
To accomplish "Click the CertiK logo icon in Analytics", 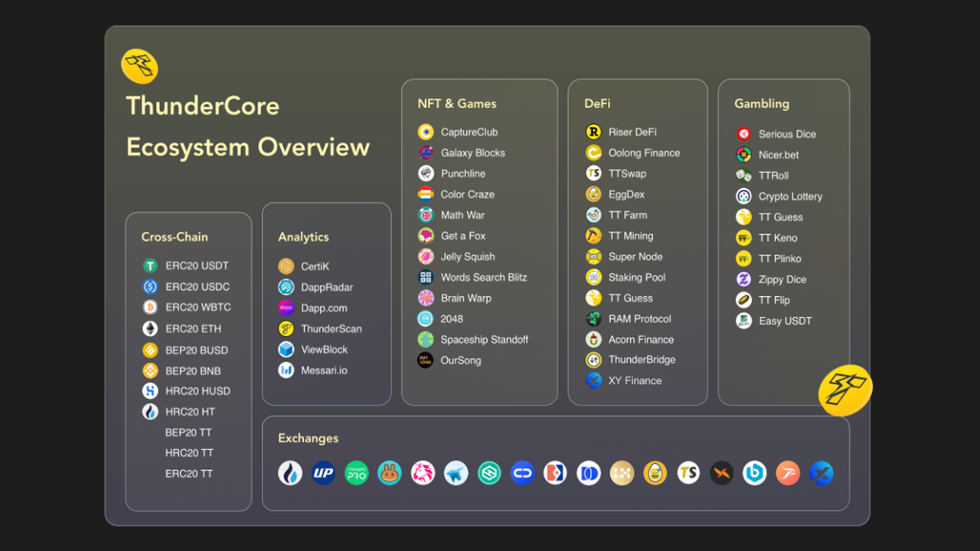I will [x=286, y=266].
